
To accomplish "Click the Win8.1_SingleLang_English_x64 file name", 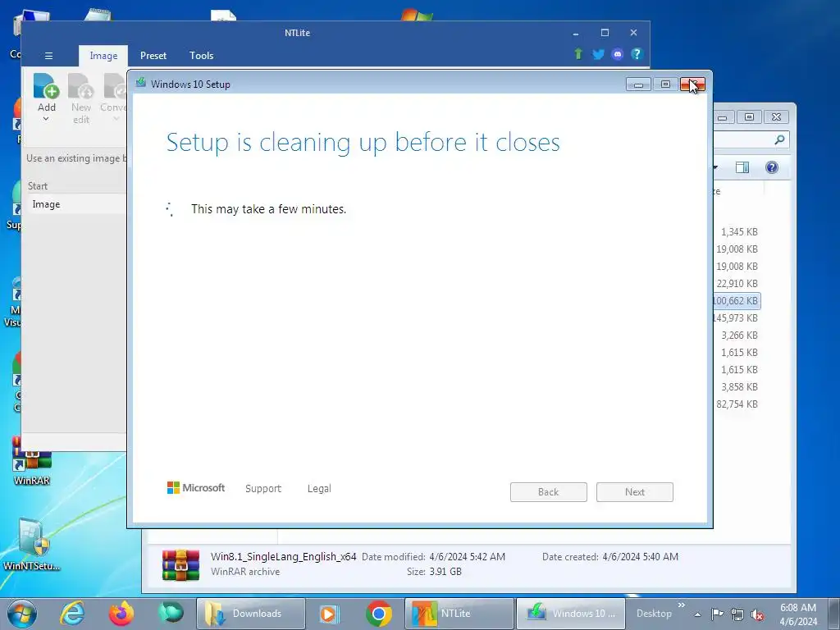I will tap(283, 557).
